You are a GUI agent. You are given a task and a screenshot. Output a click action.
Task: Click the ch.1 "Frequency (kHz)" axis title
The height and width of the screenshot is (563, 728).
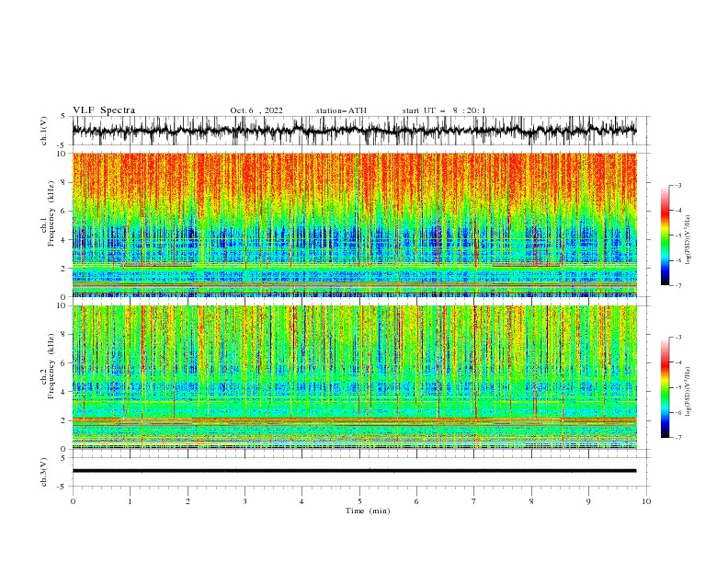click(51, 213)
